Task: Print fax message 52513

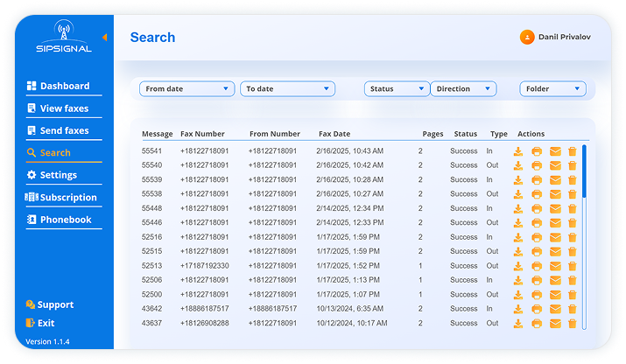Action: tap(537, 266)
